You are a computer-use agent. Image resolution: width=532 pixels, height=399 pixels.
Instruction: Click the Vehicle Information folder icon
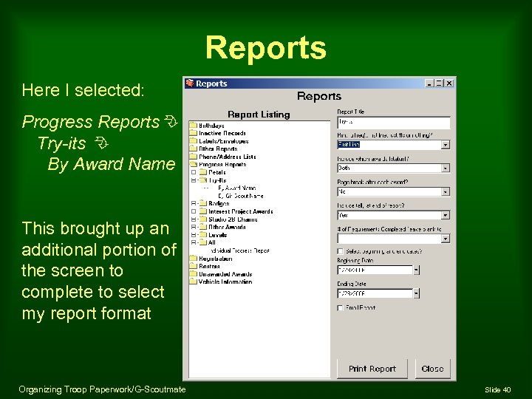(193, 282)
